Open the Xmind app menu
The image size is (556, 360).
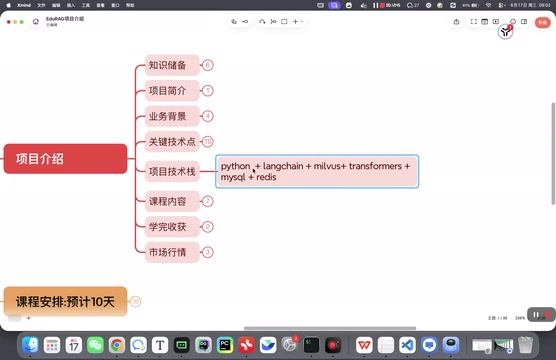[x=24, y=5]
